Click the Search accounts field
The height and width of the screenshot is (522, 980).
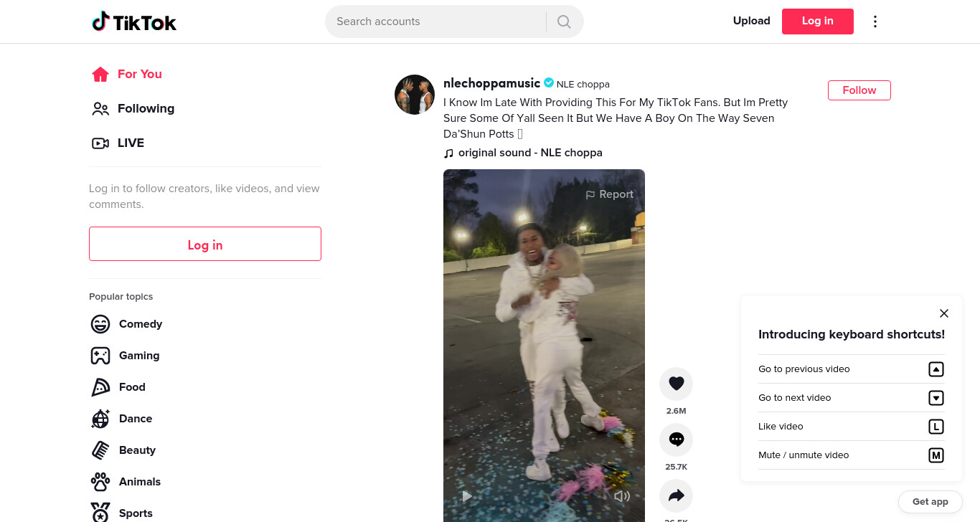[436, 22]
